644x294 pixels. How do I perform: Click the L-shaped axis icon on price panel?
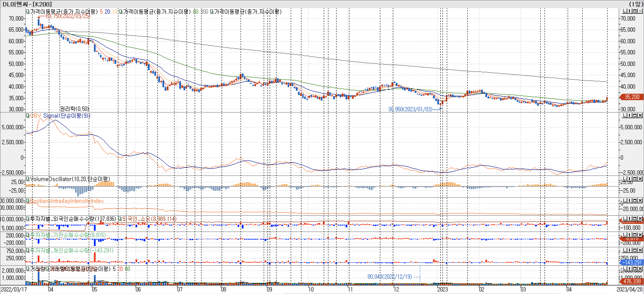coord(625,11)
